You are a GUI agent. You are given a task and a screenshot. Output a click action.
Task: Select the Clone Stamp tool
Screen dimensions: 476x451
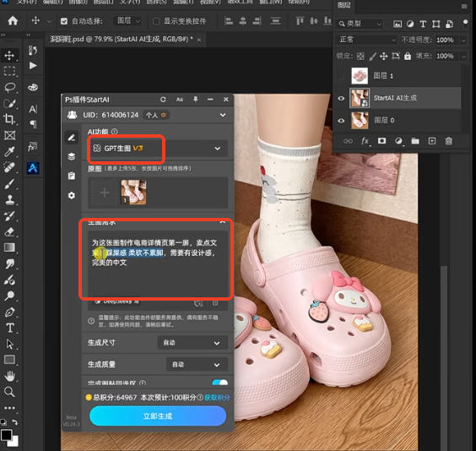pos(9,199)
